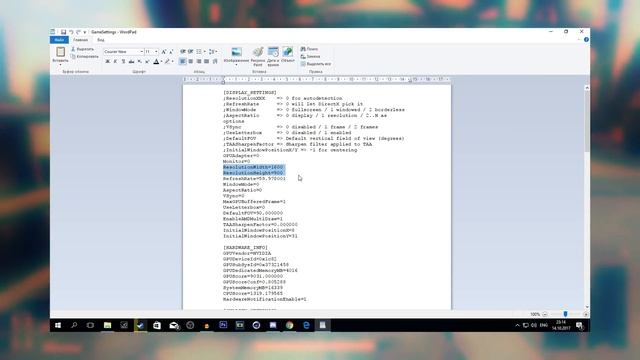Image resolution: width=640 pixels, height=360 pixels.
Task: Click the WindowMode=0 line in the document
Action: tap(241, 184)
